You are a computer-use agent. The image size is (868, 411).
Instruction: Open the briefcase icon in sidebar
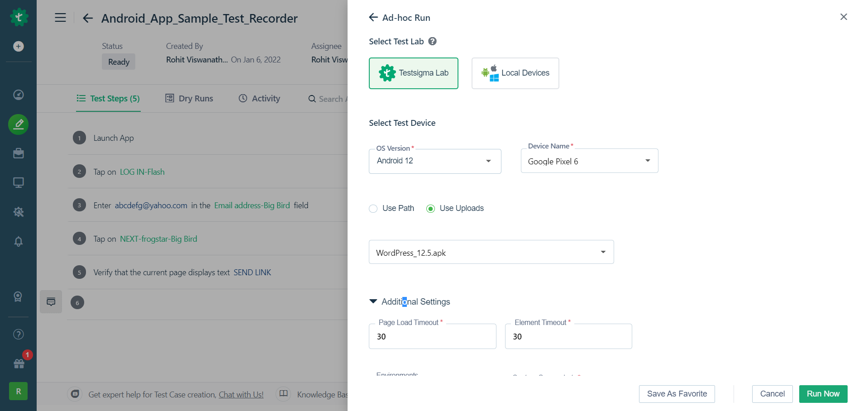[19, 153]
